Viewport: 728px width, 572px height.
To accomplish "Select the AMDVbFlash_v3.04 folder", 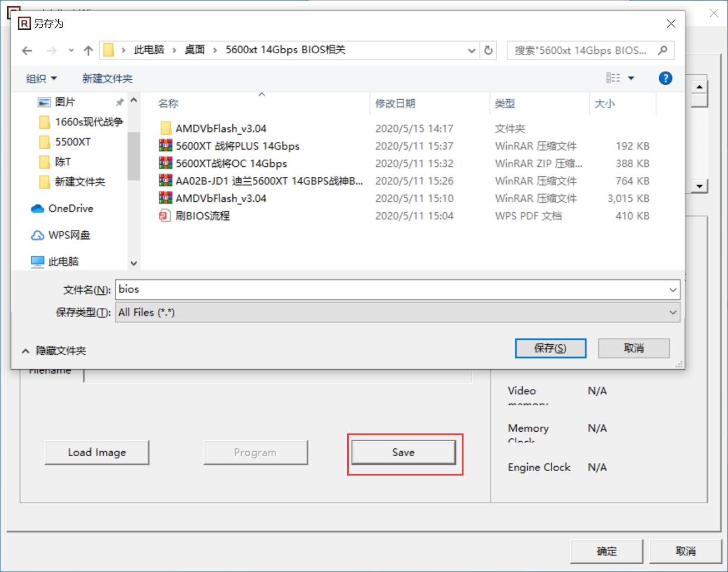I will click(221, 129).
